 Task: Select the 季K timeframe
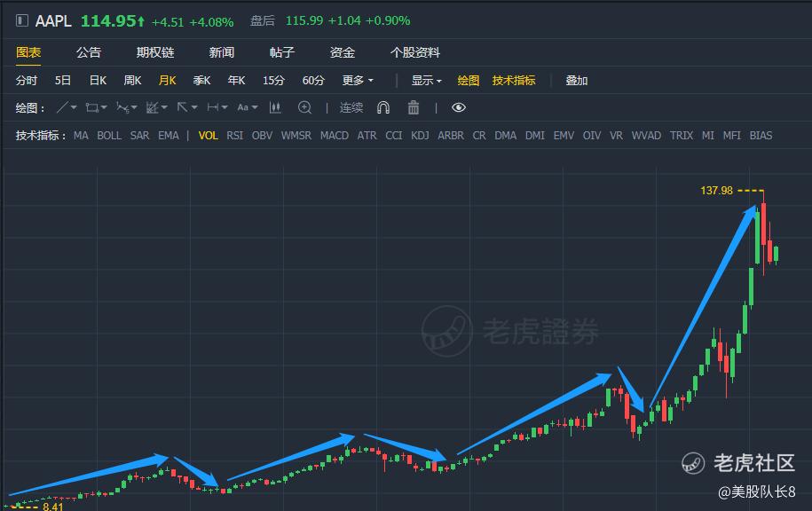[202, 80]
